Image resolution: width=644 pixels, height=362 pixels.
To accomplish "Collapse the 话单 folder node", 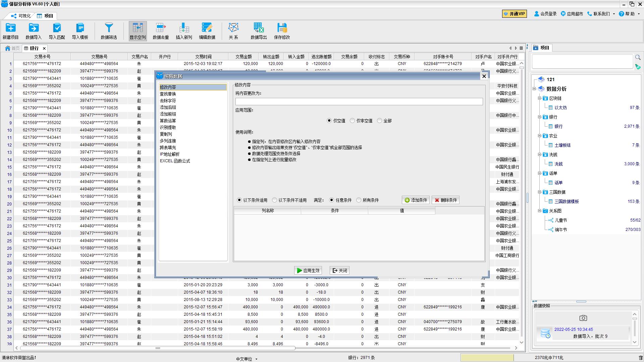I will pyautogui.click(x=540, y=173).
